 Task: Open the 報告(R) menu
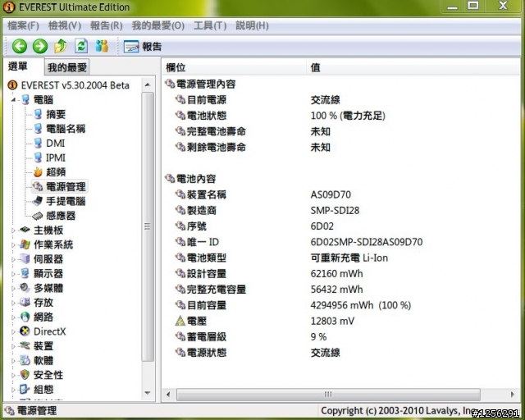pos(106,25)
